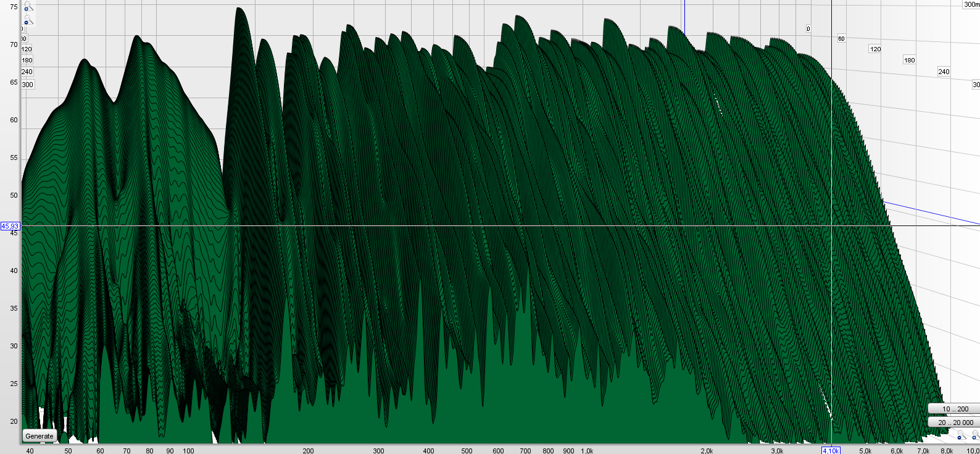The width and height of the screenshot is (980, 454).
Task: Zoom out on the horizontal frequency axis
Action: pyautogui.click(x=961, y=435)
